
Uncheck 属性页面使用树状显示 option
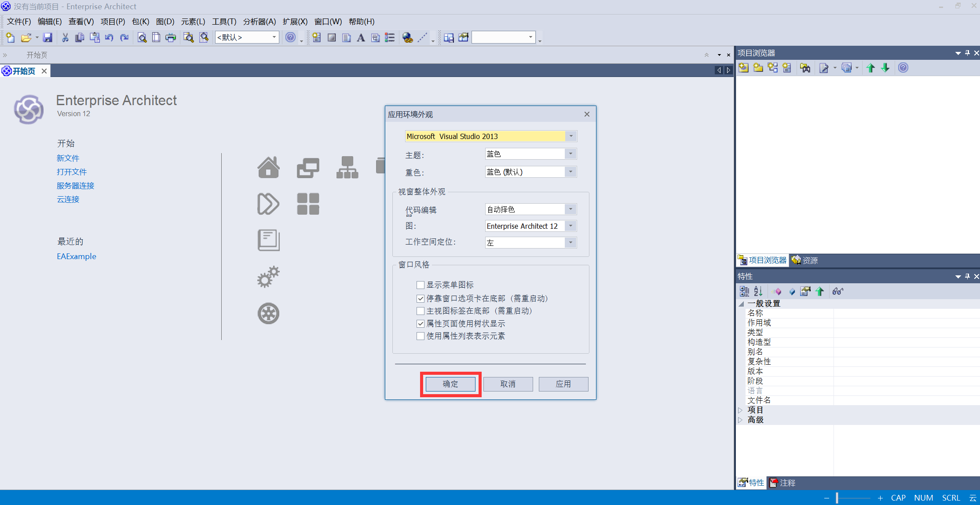pyautogui.click(x=421, y=324)
